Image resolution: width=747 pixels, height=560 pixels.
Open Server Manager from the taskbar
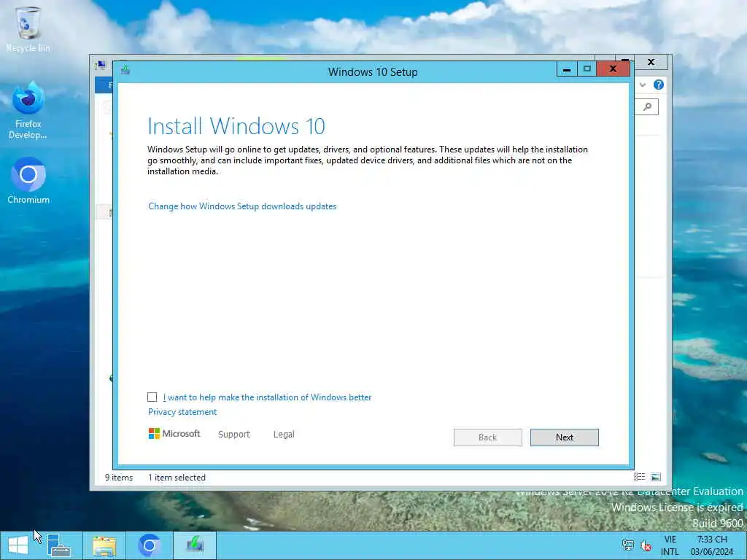click(x=59, y=545)
